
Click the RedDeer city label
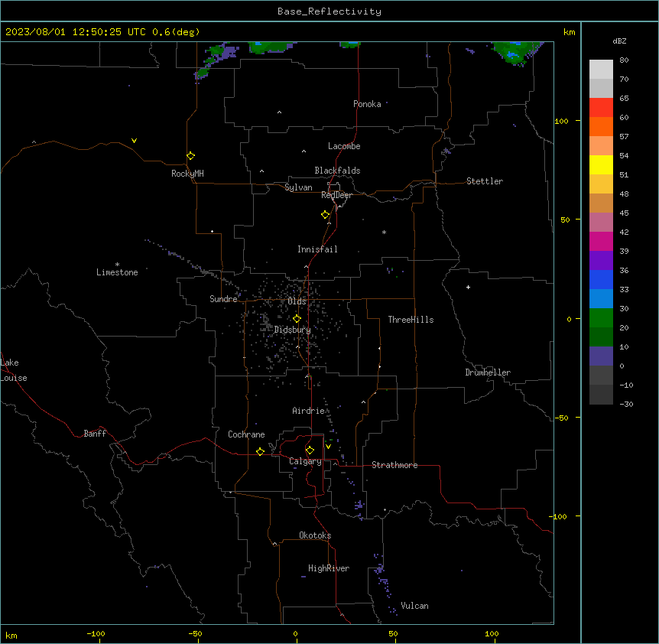click(336, 195)
